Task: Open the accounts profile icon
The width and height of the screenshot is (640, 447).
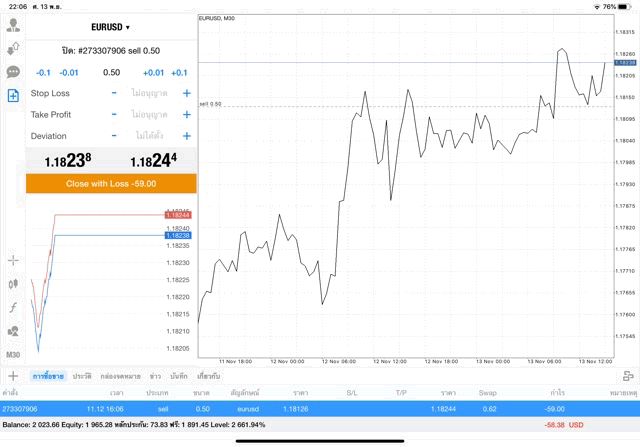Action: tap(13, 25)
